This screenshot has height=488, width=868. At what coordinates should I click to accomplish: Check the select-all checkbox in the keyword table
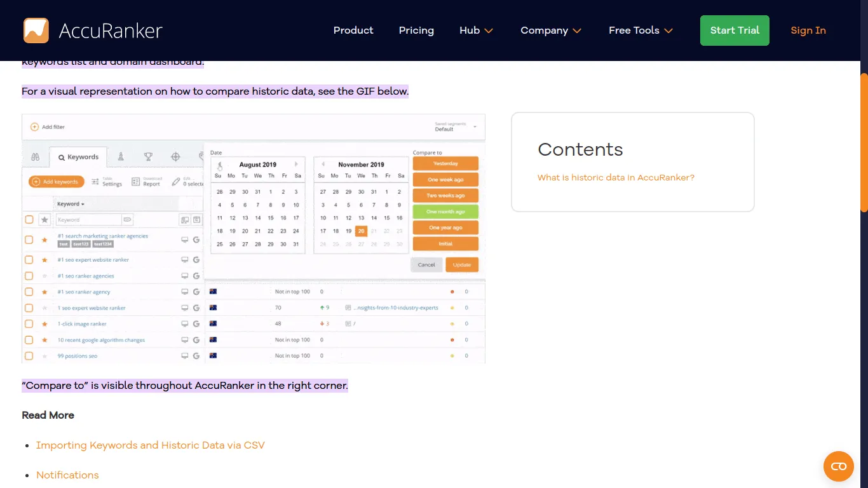click(29, 219)
